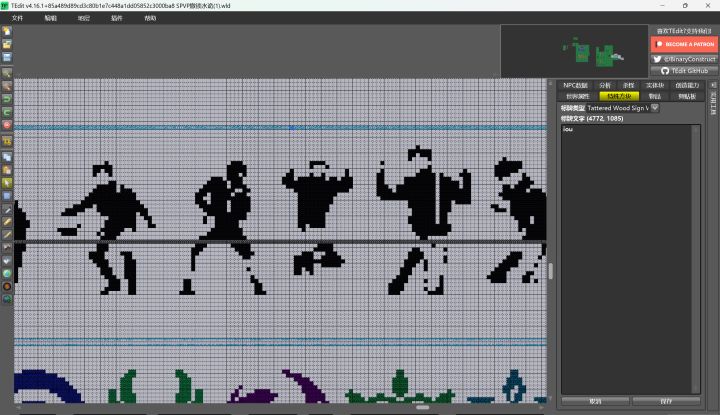Click the BECOME A PATRON button
Screen dimensions: 720x415
(684, 44)
